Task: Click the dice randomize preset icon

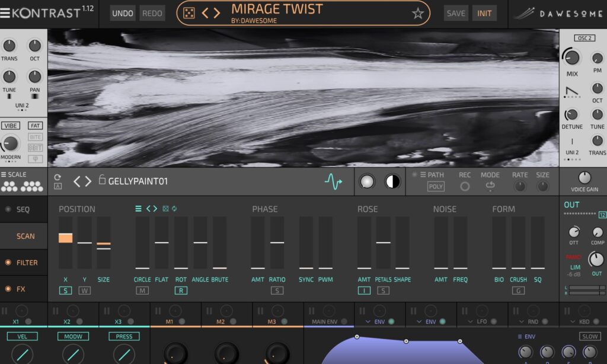Action: [189, 13]
